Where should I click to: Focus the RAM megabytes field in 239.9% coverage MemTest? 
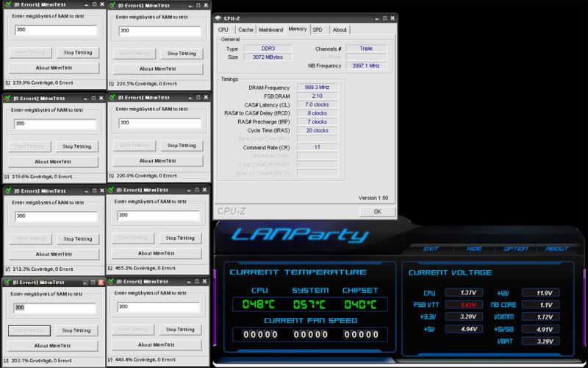click(56, 30)
